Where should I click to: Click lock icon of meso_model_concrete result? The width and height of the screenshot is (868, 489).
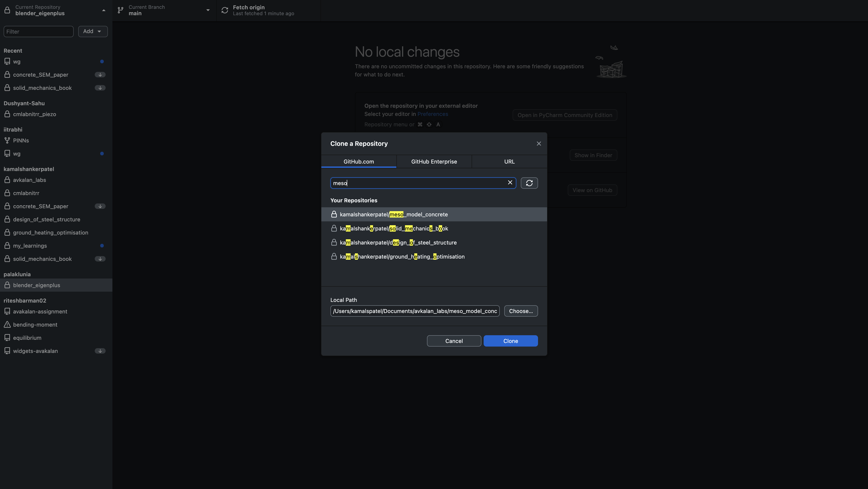(x=334, y=215)
